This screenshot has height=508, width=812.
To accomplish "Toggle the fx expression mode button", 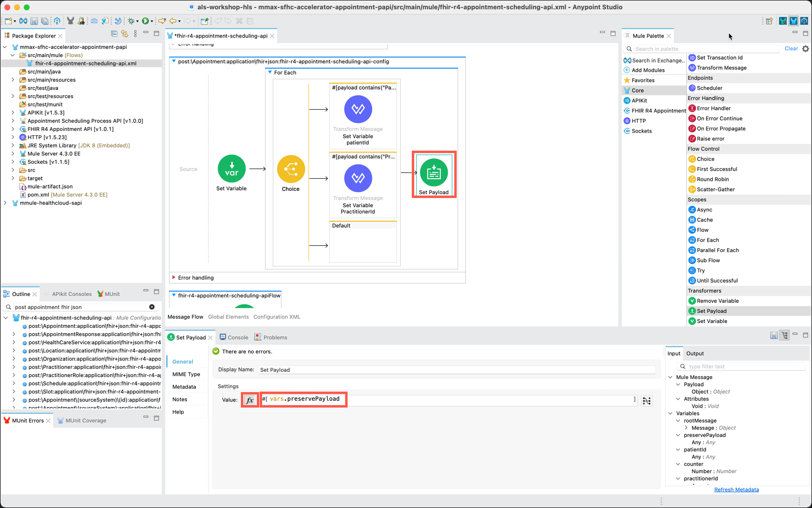I will pos(250,400).
